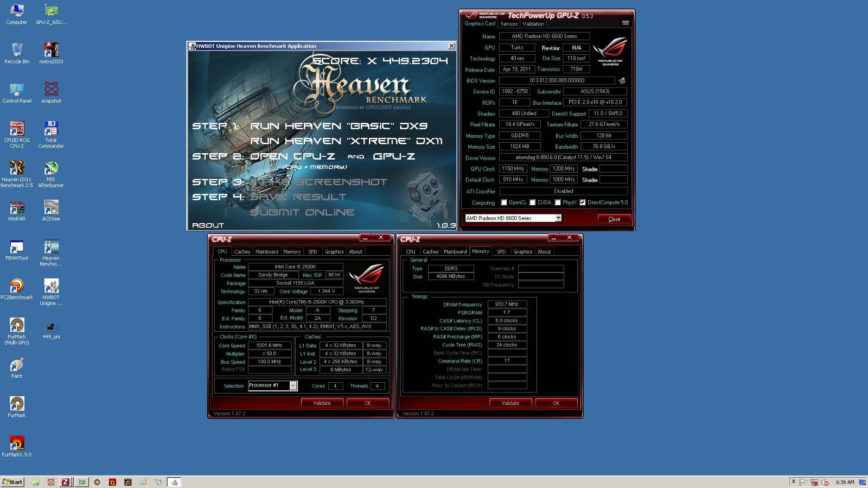The image size is (868, 488).
Task: Uncheck DirectCompute 5.0 checkbox
Action: [583, 202]
